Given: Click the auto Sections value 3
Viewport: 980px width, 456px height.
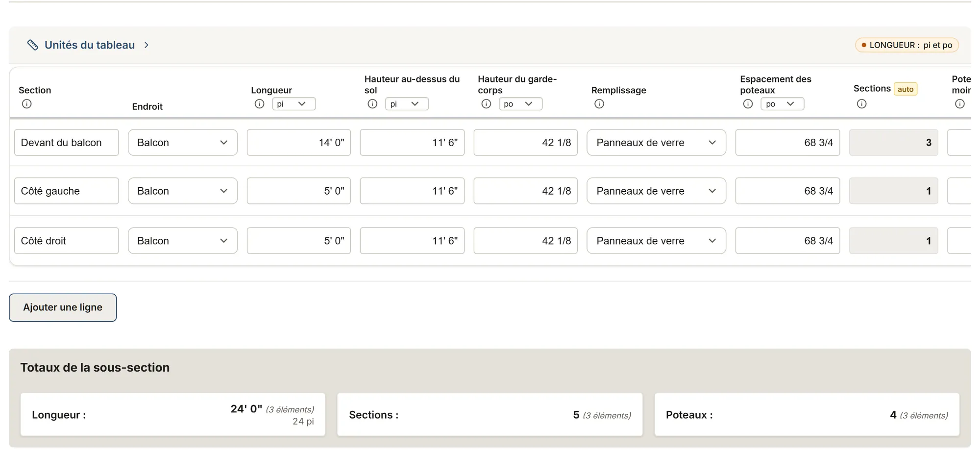Looking at the screenshot, I should 894,143.
